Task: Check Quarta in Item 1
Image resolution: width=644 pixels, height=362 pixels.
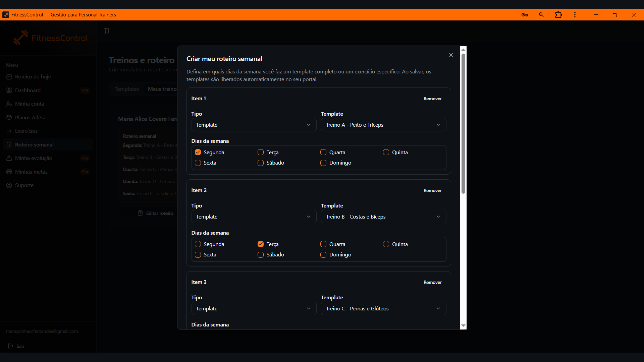Action: 323,152
